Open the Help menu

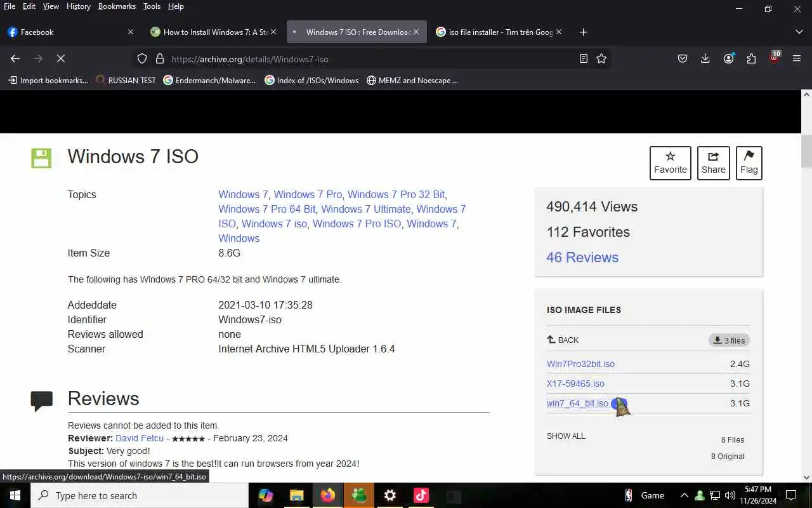pos(176,6)
